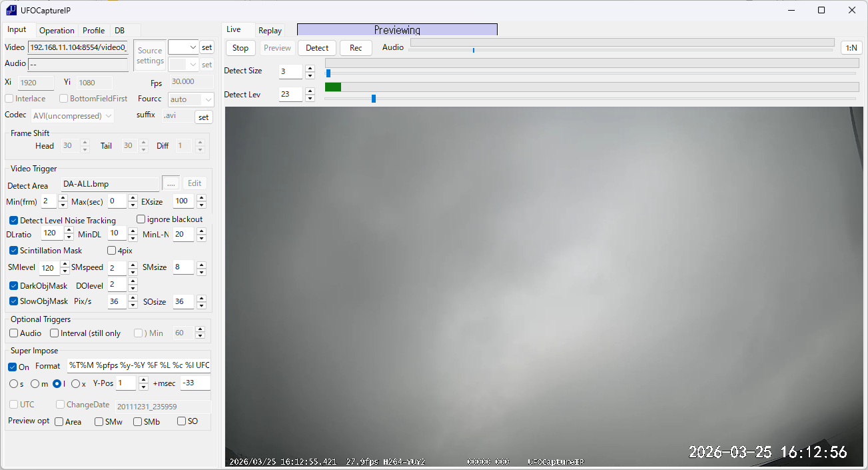Click the UFOCaptureIP title bar app icon

[x=11, y=10]
